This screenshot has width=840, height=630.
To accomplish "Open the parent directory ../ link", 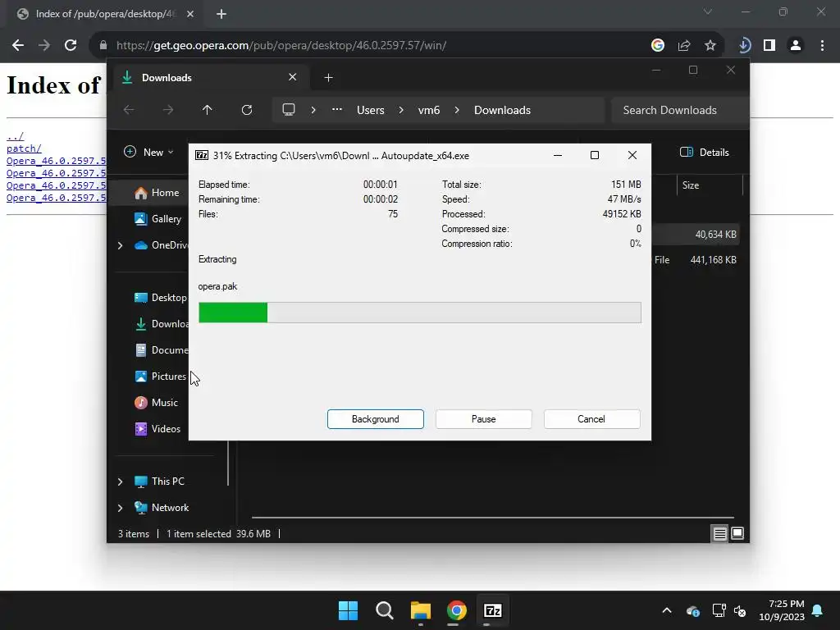I will click(x=15, y=136).
